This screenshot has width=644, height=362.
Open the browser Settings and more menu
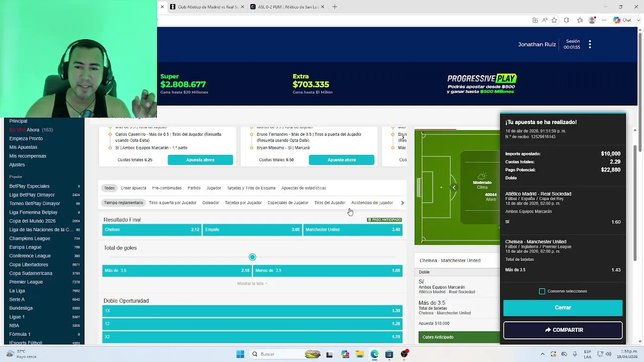click(x=604, y=20)
